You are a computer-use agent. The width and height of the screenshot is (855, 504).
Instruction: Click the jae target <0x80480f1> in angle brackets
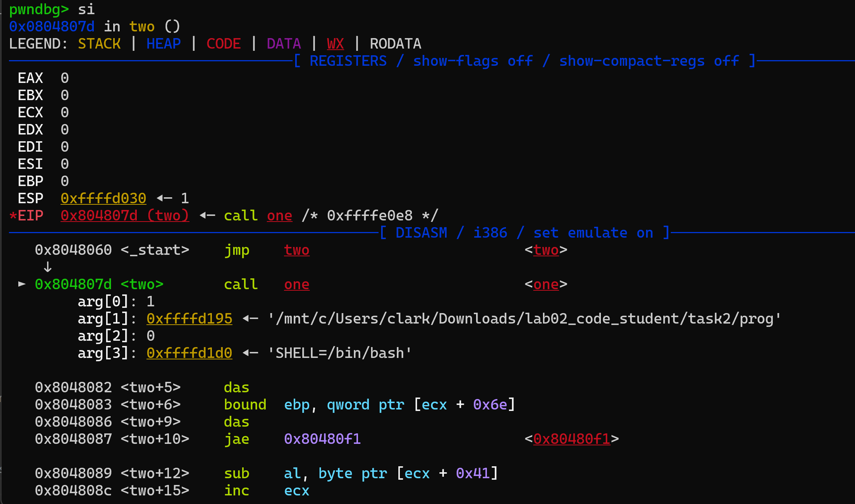pos(571,439)
